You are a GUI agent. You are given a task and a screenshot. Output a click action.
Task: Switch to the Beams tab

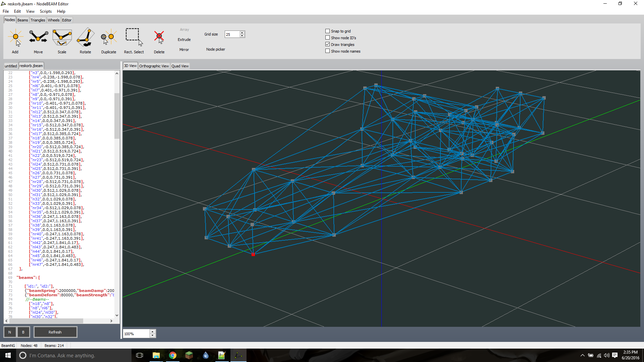22,20
